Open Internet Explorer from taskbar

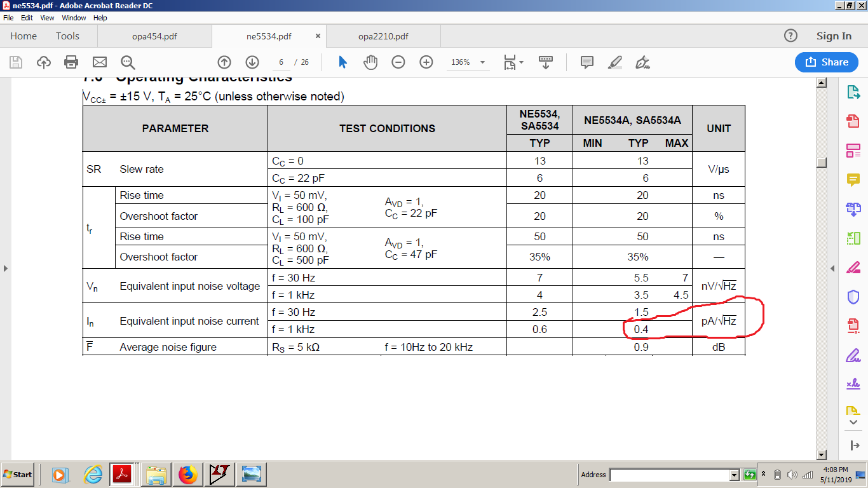93,474
